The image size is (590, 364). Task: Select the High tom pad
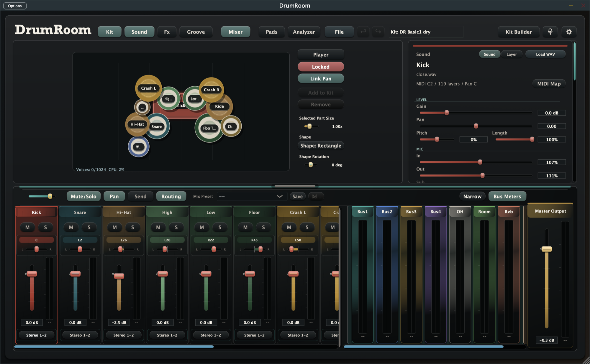point(168,99)
